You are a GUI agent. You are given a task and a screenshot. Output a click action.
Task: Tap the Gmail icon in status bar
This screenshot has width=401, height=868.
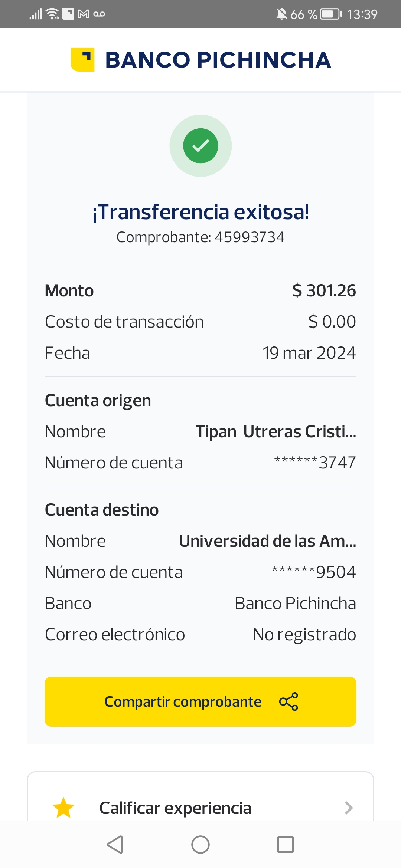[84, 14]
